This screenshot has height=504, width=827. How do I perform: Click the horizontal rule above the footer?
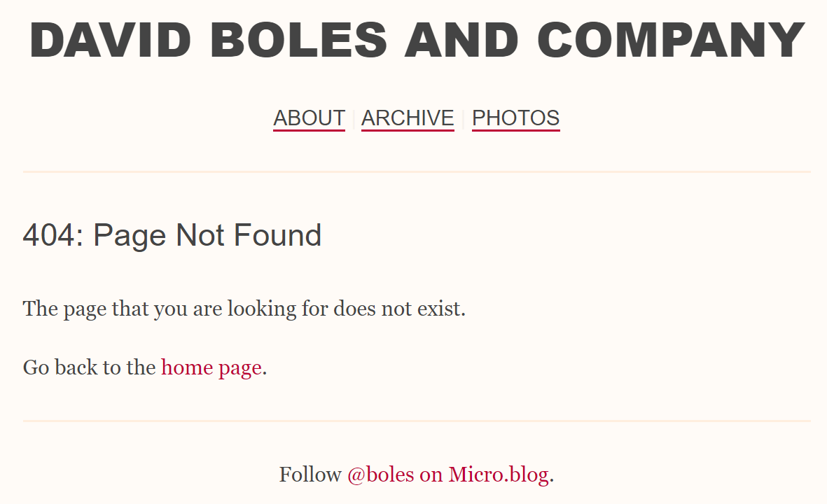click(x=417, y=421)
